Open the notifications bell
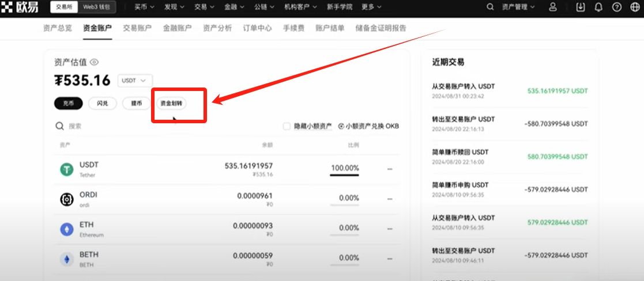The height and width of the screenshot is (281, 644). point(598,7)
